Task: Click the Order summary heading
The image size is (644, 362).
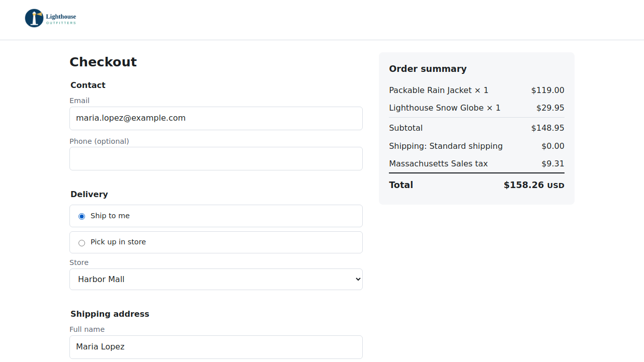Action: (428, 69)
